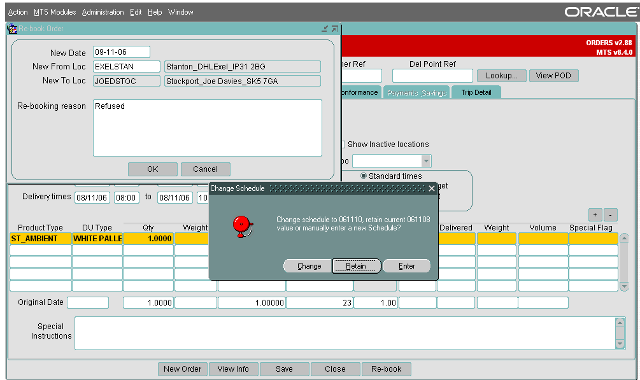Open the Administration menu

pyautogui.click(x=103, y=12)
